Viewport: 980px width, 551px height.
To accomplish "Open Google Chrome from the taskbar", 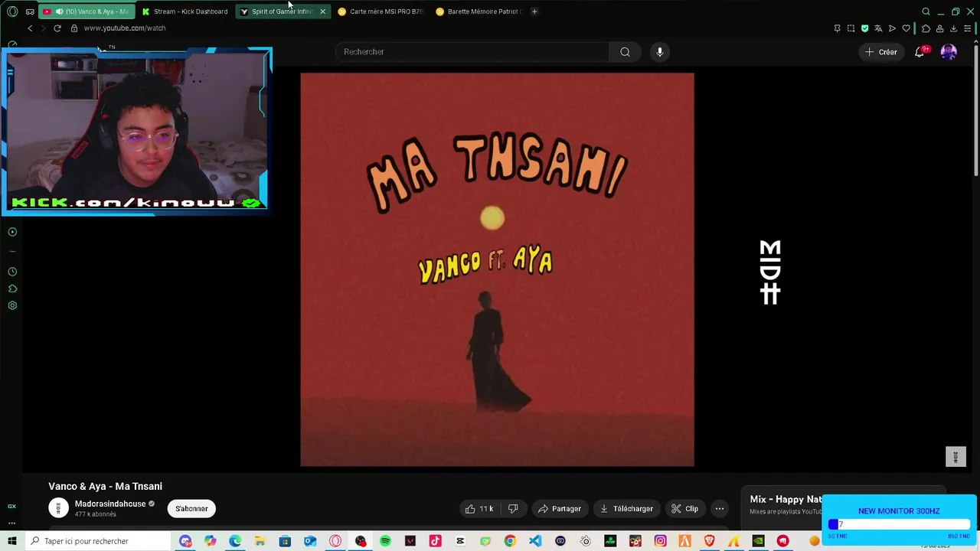I will pyautogui.click(x=510, y=541).
